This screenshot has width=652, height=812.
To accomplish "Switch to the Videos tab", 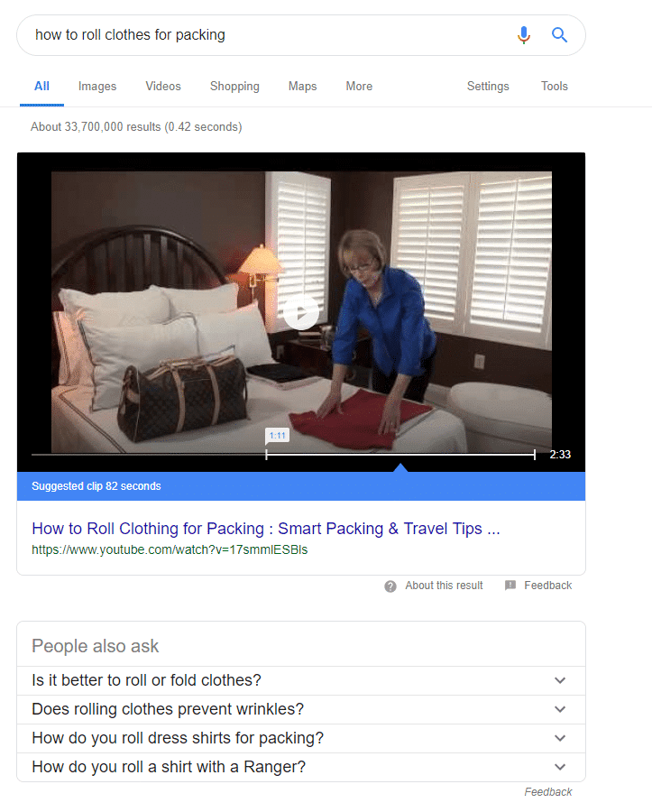I will click(x=163, y=86).
